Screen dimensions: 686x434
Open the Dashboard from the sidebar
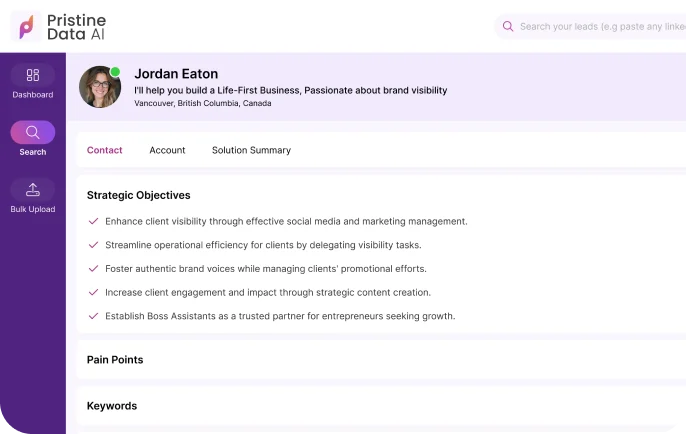[x=33, y=82]
